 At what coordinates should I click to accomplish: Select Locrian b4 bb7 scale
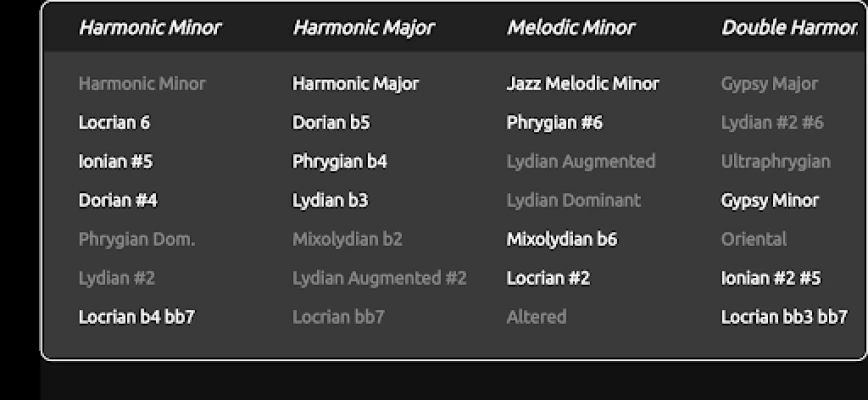point(136,317)
